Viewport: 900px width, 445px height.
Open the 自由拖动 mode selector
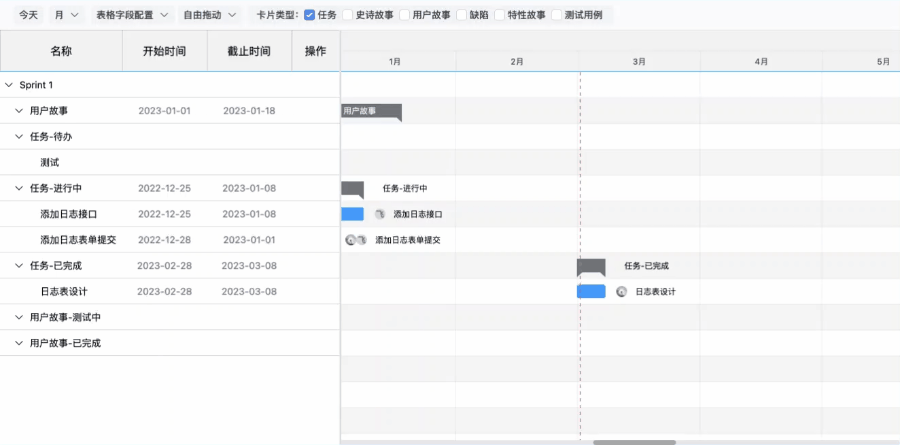210,15
